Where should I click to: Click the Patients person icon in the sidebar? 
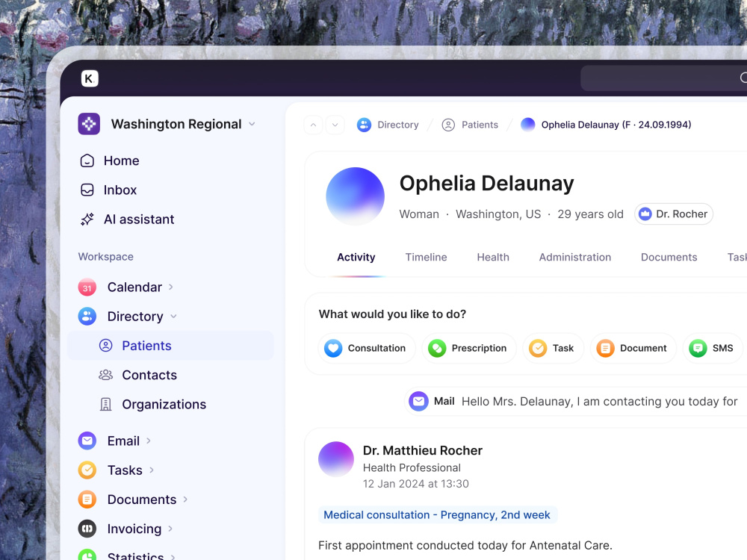[106, 346]
